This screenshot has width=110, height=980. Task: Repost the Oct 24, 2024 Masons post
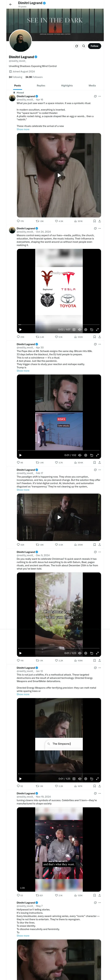37,337
